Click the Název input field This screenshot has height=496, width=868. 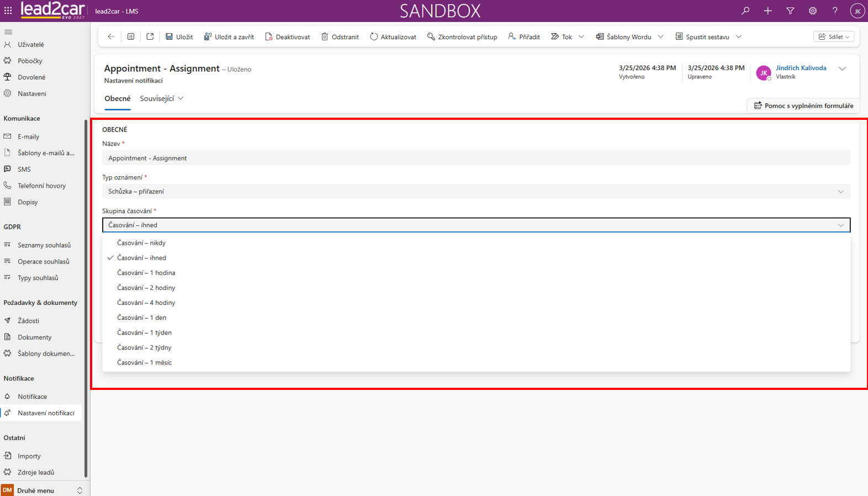[x=476, y=158]
